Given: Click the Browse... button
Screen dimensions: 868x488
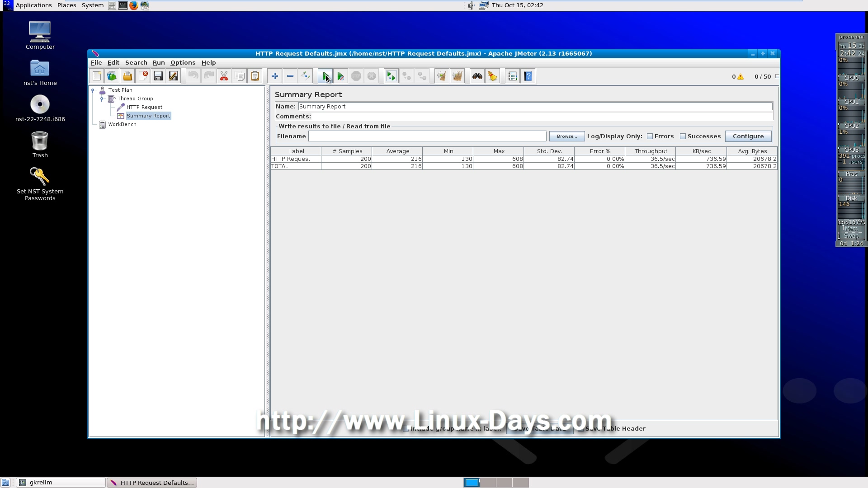Looking at the screenshot, I should pos(567,136).
